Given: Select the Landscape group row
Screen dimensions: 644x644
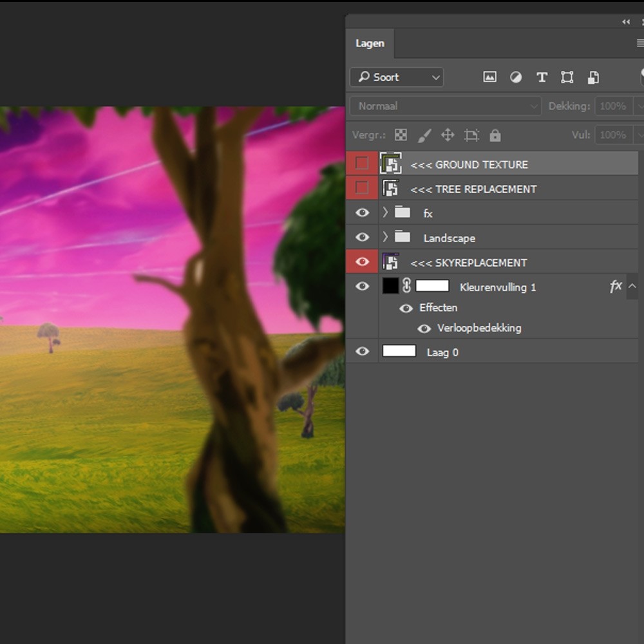Looking at the screenshot, I should pyautogui.click(x=492, y=238).
